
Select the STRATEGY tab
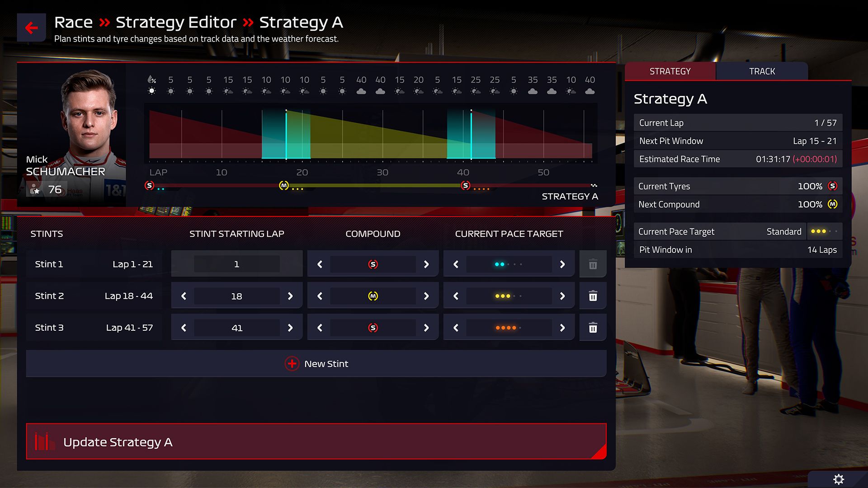pos(670,71)
